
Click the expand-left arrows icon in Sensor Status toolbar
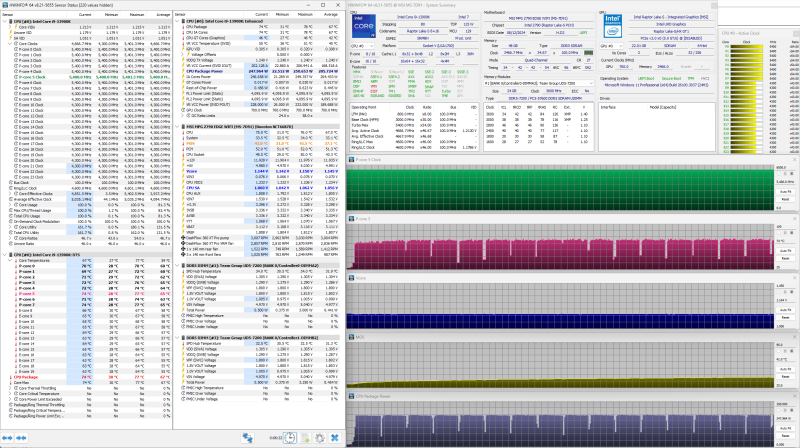tap(7, 438)
